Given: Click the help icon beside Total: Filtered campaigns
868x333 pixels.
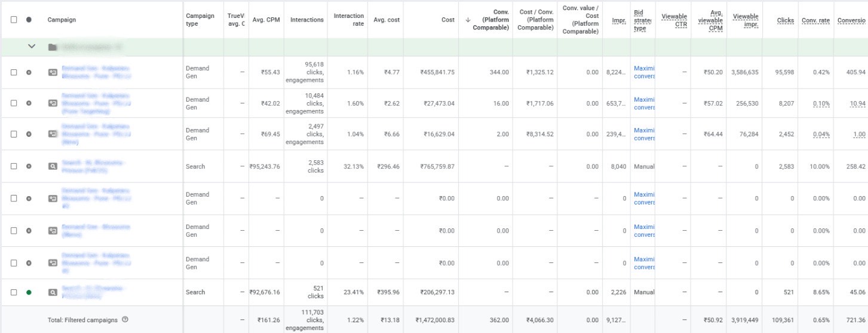Looking at the screenshot, I should [x=125, y=320].
